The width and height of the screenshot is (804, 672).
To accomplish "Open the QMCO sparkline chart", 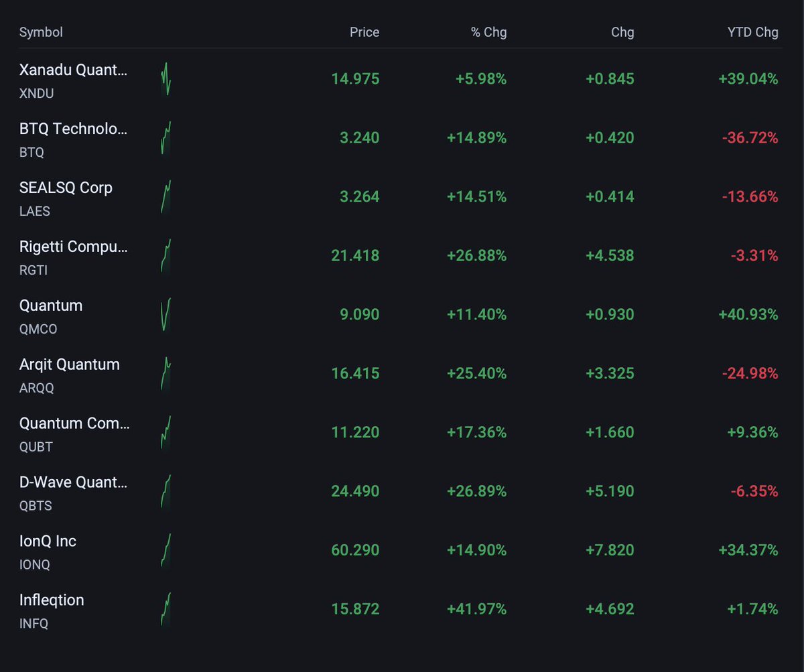I will click(165, 315).
